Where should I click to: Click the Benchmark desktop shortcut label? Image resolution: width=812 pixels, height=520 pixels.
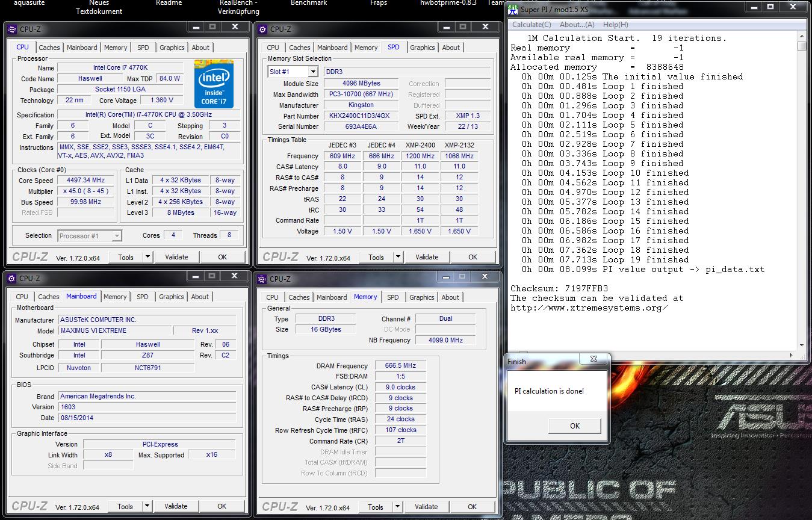(309, 3)
